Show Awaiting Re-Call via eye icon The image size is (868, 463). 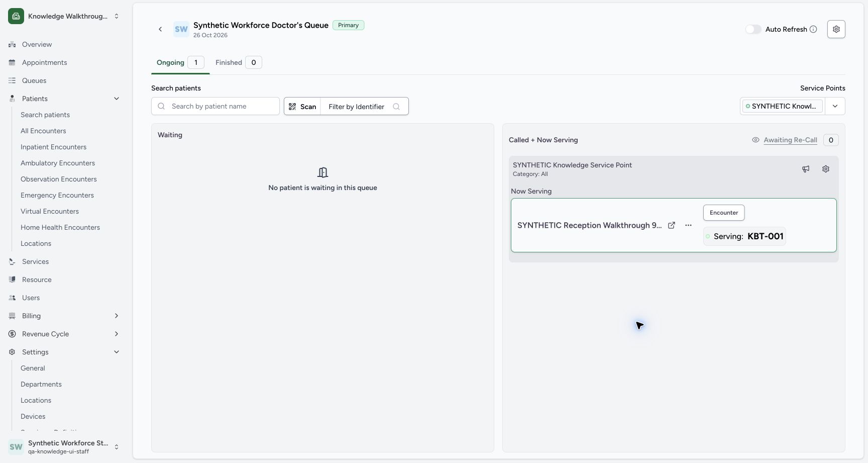pyautogui.click(x=755, y=140)
